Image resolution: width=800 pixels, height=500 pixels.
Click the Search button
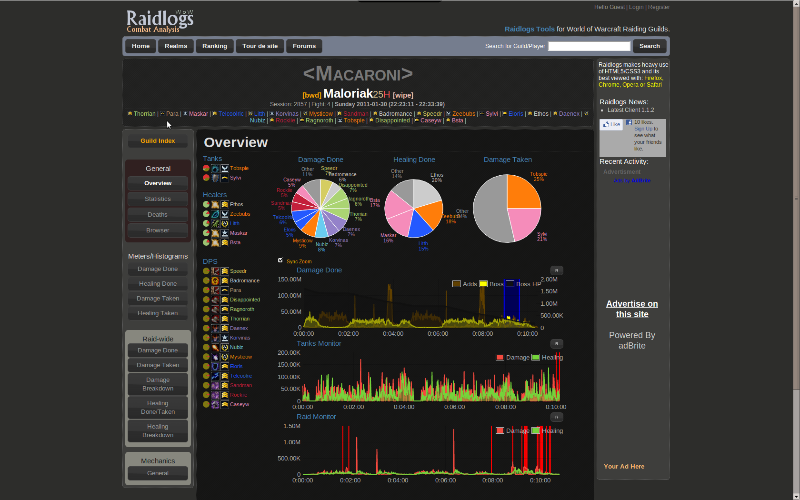click(649, 46)
